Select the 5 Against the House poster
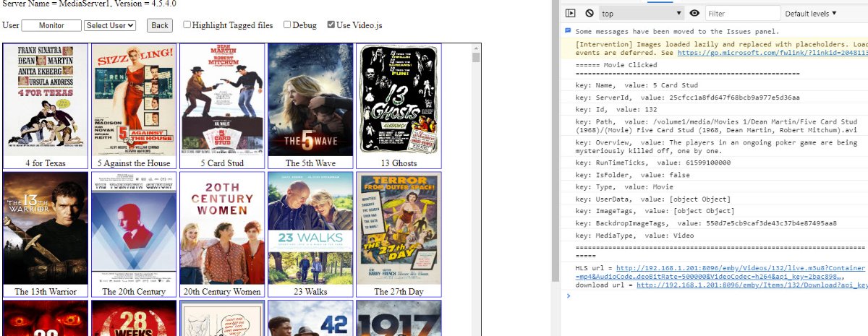This screenshot has width=868, height=336. point(134,100)
